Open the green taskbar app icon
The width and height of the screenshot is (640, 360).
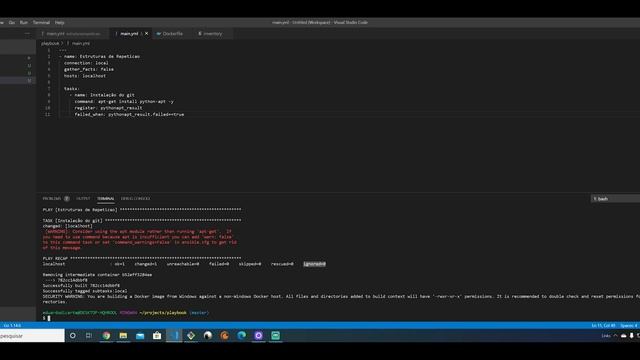pos(276,336)
